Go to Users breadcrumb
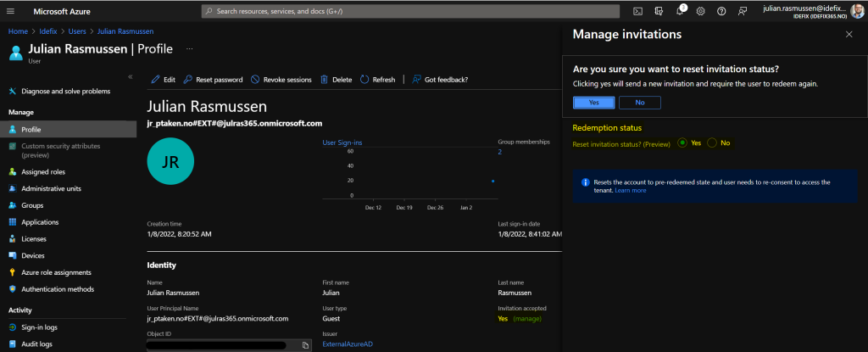868x352 pixels. [79, 31]
